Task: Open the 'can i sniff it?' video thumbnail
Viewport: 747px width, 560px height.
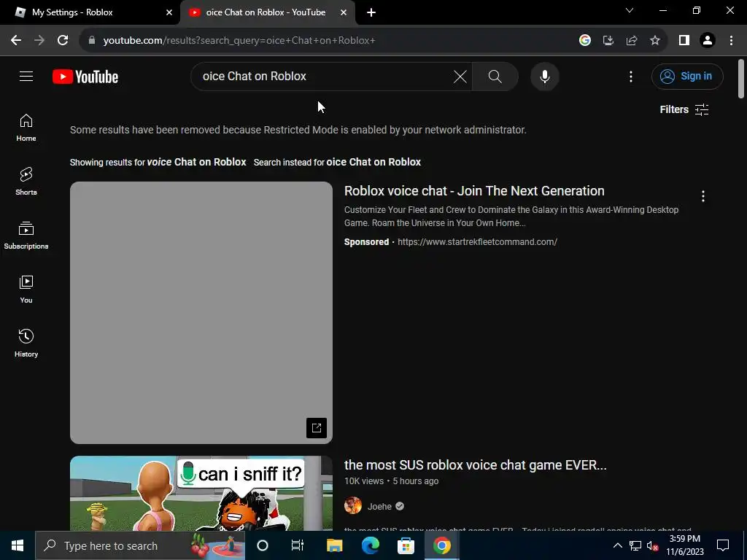Action: (x=201, y=494)
